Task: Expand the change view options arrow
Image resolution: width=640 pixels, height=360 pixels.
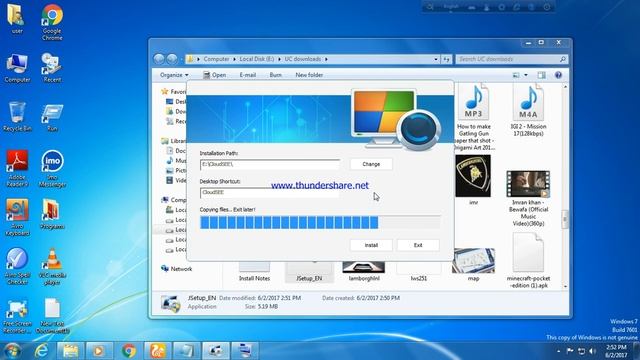Action: [x=526, y=75]
